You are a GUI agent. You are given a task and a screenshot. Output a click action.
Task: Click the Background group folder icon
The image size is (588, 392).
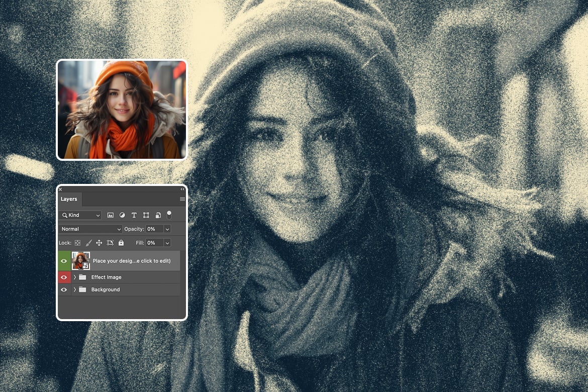[x=82, y=289]
